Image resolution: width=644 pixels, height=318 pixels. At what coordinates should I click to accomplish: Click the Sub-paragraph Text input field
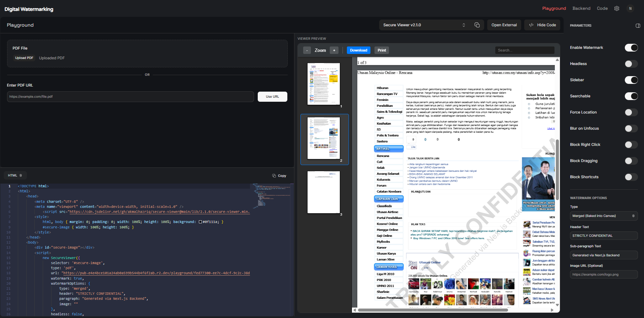(x=604, y=255)
